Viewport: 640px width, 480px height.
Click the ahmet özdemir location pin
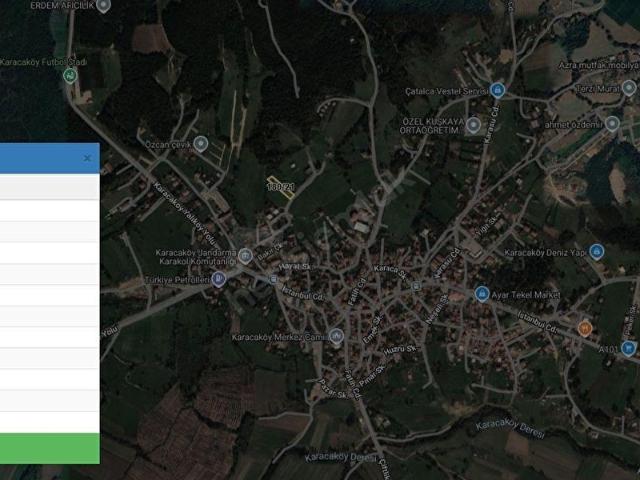(x=611, y=124)
